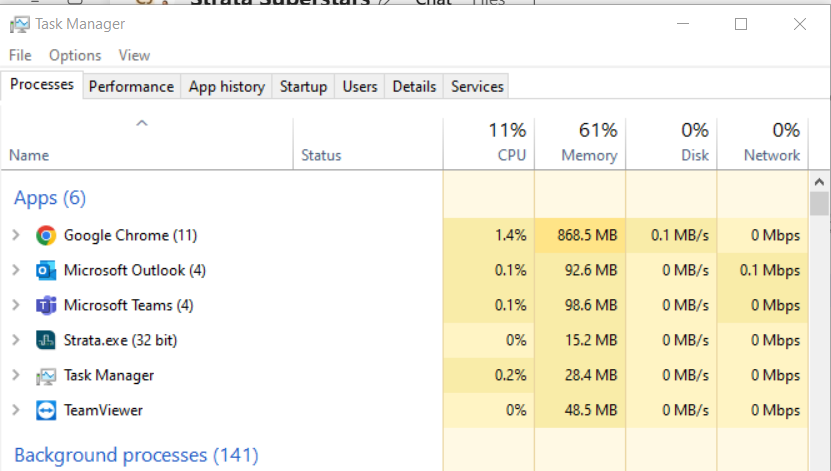Screen dimensions: 831x471
Task: Click the Microsoft Teams icon
Action: tap(45, 306)
